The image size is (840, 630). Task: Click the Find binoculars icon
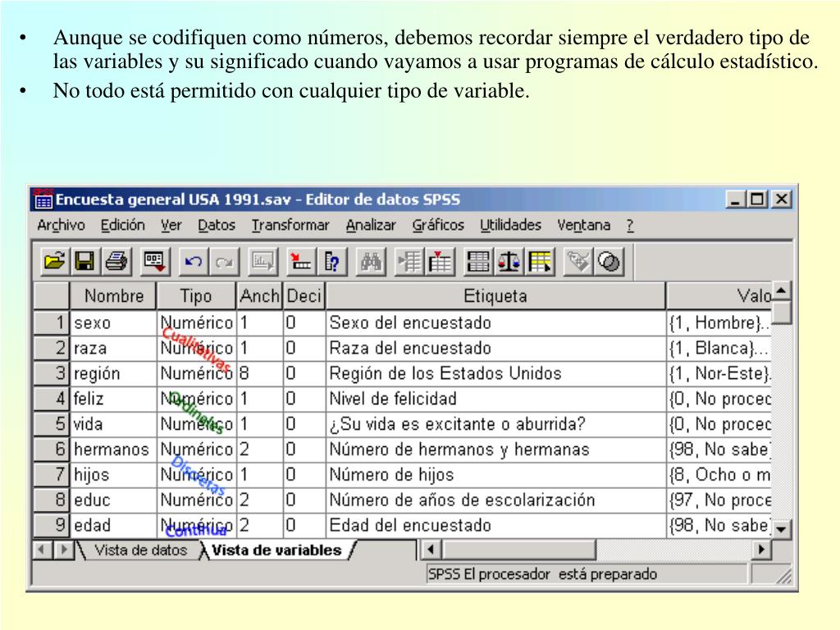(x=371, y=262)
